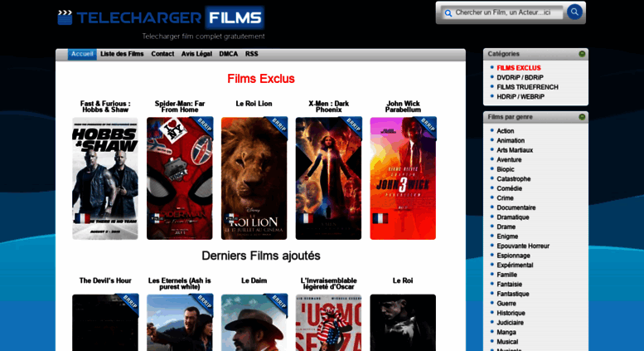
Task: Open the Accueil tab
Action: (82, 54)
